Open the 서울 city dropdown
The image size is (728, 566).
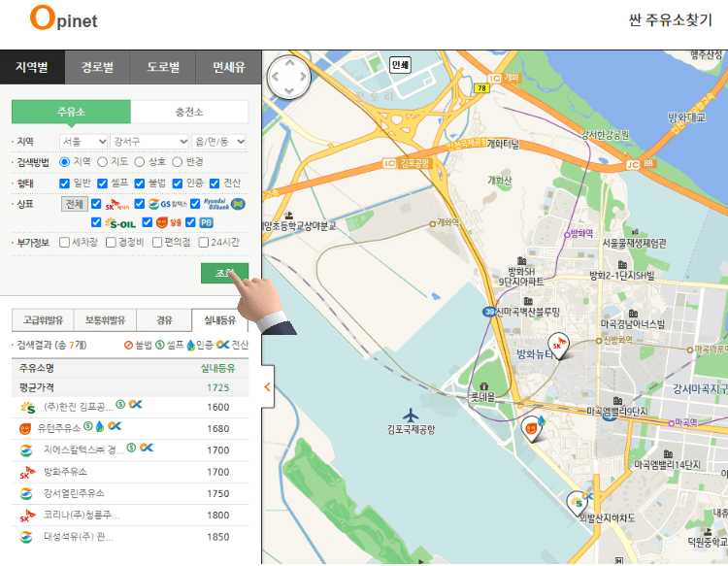click(83, 141)
